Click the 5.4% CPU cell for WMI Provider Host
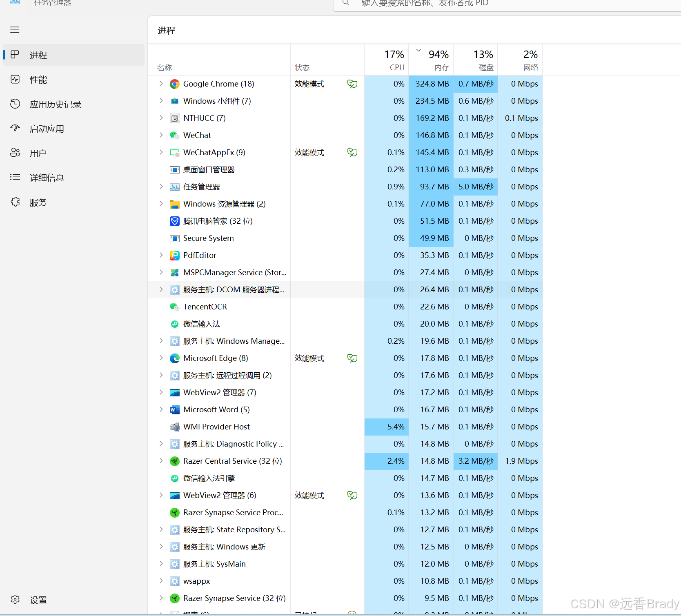 point(387,427)
